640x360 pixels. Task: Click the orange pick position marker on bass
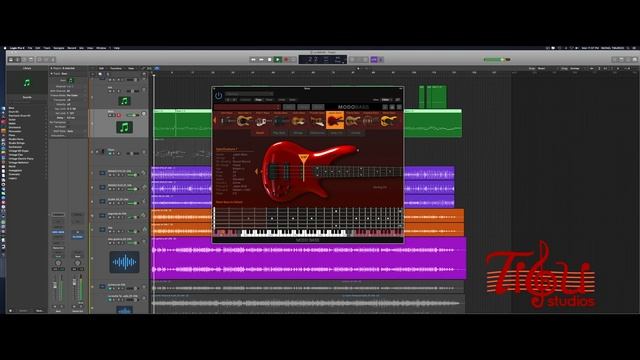303,158
